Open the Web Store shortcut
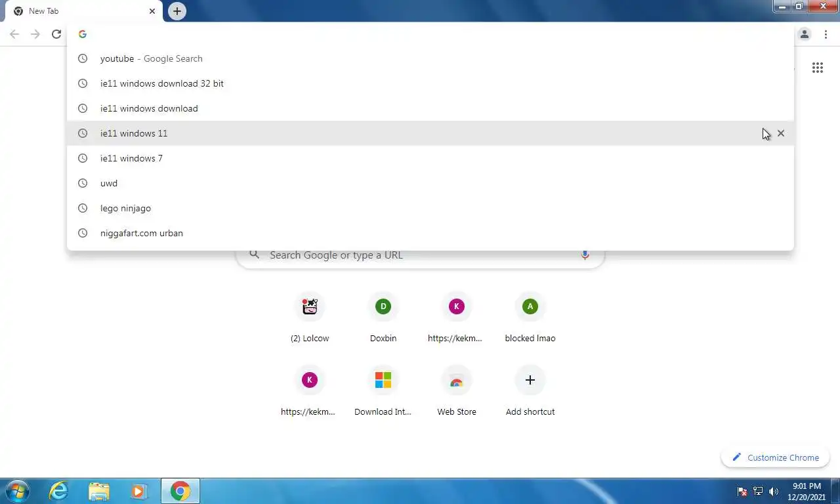Screen dimensions: 840x504 pyautogui.click(x=457, y=392)
